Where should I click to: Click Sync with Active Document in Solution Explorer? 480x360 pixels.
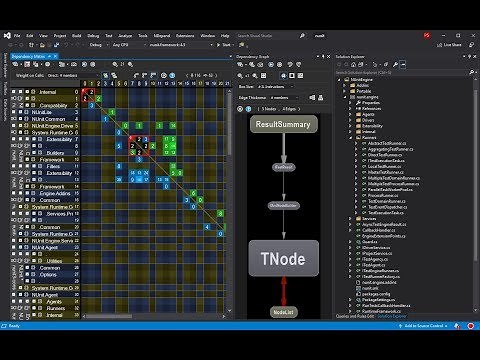(x=375, y=64)
